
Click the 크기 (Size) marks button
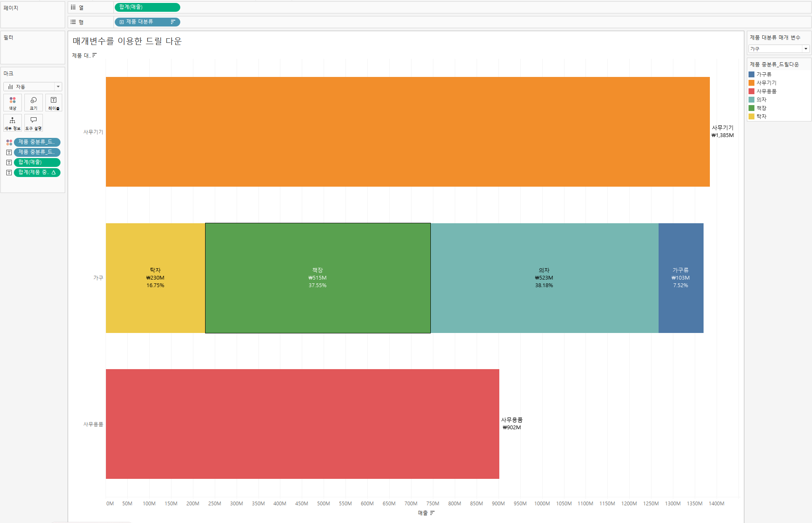click(34, 103)
